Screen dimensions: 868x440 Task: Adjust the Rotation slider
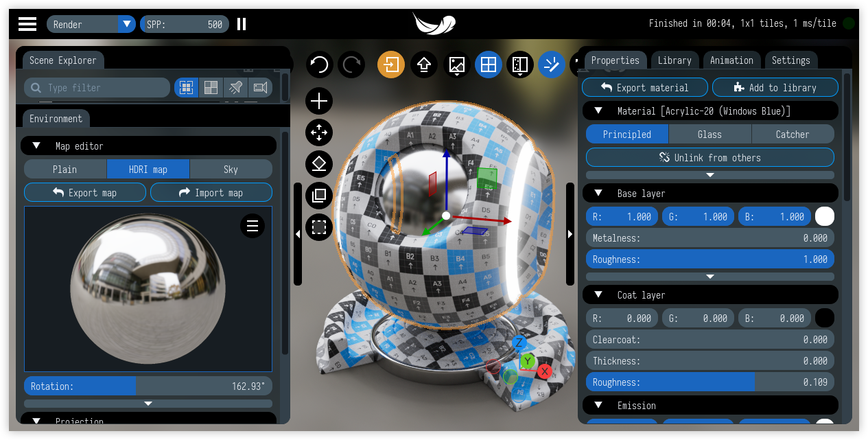coord(148,386)
